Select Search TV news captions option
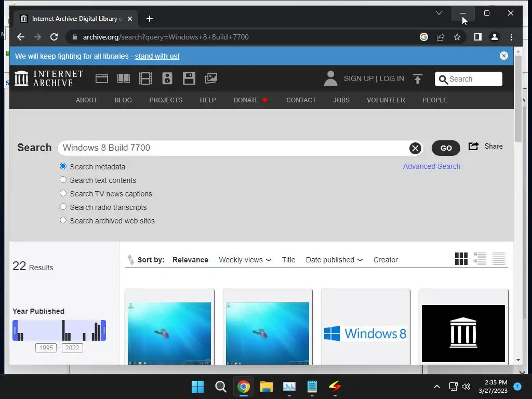 (x=63, y=193)
